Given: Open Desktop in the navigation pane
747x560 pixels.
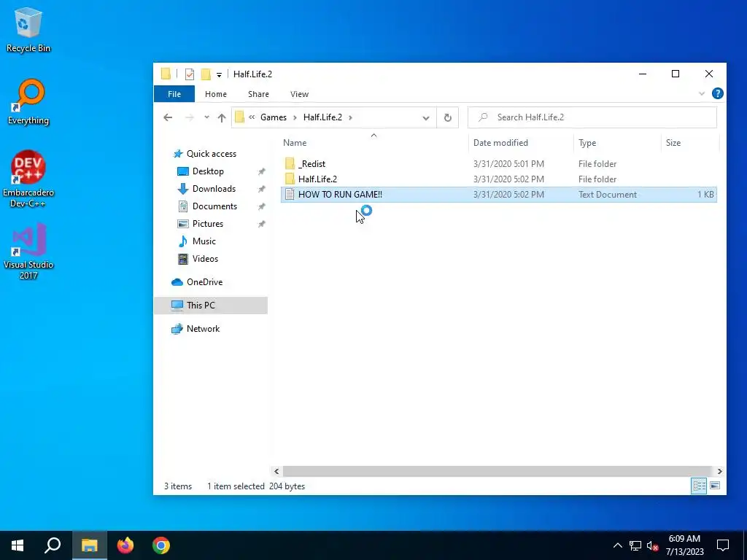Looking at the screenshot, I should tap(208, 171).
